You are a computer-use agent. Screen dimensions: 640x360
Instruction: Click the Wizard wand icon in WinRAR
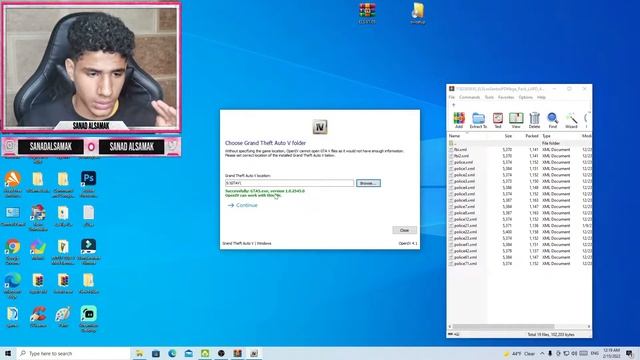pos(571,120)
